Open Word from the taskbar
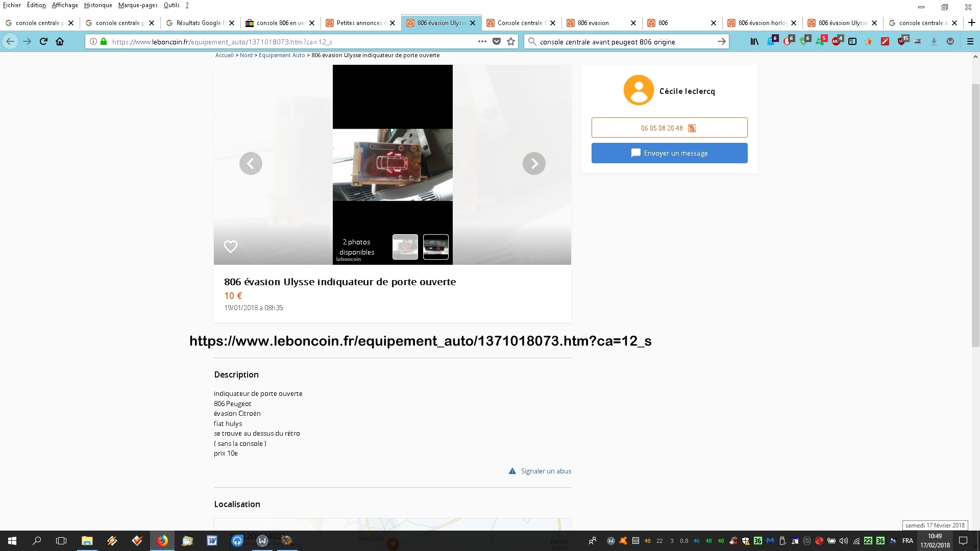Image resolution: width=980 pixels, height=551 pixels. [x=212, y=541]
